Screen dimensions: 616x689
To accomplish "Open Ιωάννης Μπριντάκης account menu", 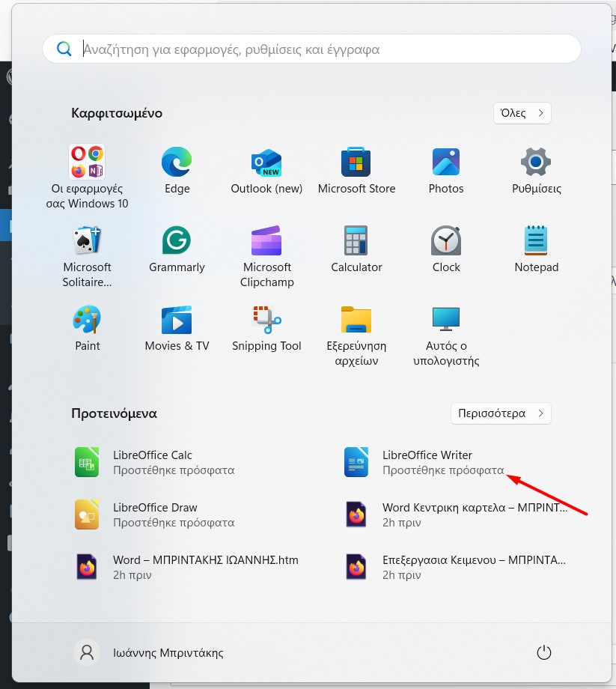I will tap(148, 652).
